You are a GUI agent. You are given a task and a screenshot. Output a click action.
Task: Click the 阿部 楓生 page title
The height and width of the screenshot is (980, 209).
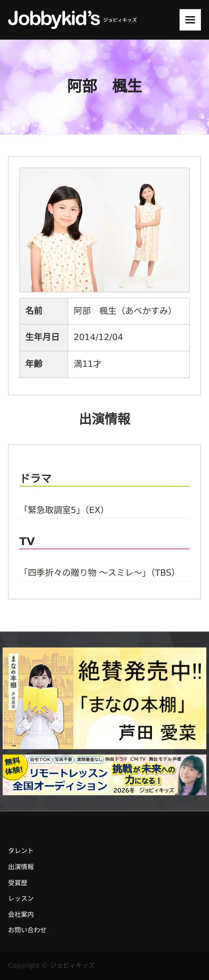tap(104, 86)
